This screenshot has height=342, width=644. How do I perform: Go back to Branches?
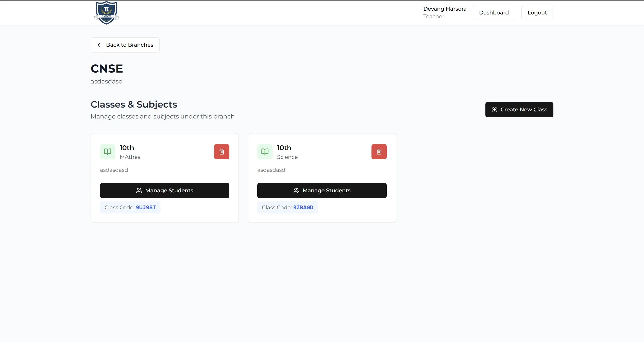[125, 45]
